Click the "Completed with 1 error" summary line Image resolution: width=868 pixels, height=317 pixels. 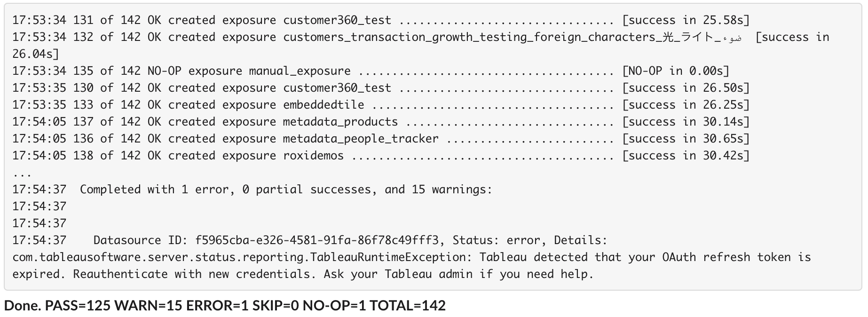(285, 190)
